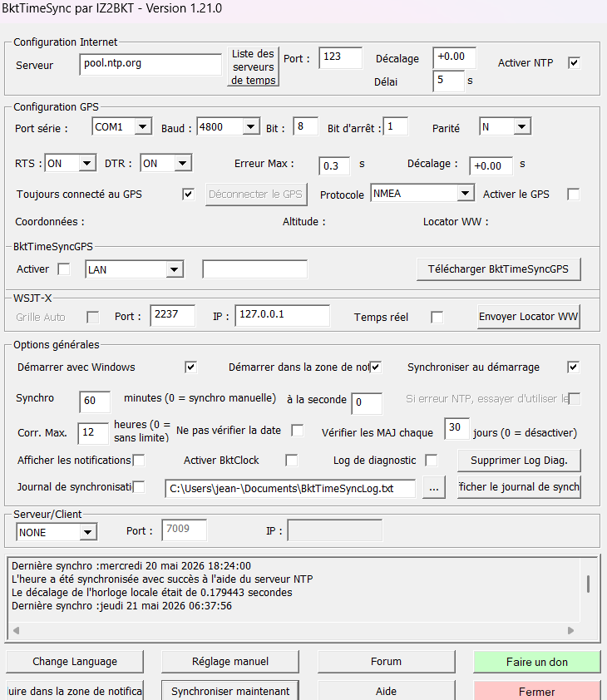Click Liste des serveurs de temps button
Image resolution: width=607 pixels, height=700 pixels.
click(254, 67)
